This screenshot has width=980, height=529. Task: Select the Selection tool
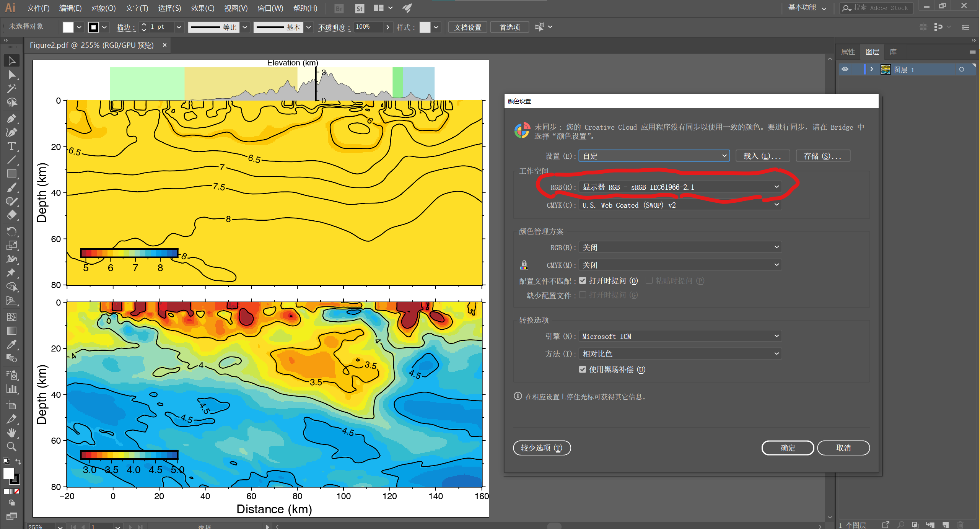[11, 60]
